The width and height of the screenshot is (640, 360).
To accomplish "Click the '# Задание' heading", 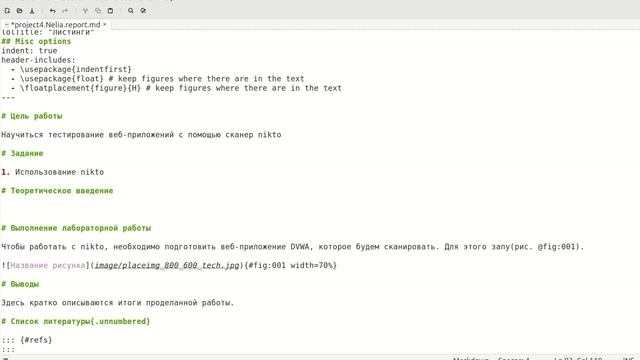I will (22, 153).
